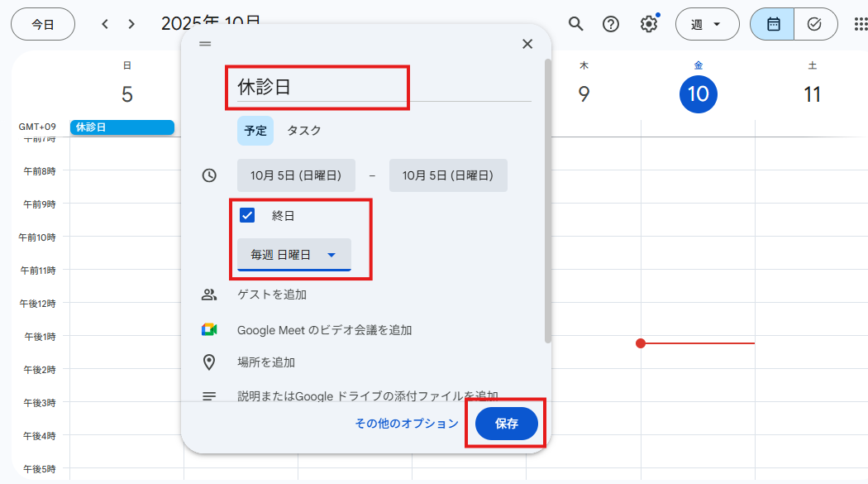This screenshot has height=484, width=868.
Task: Go to next week arrow
Action: [x=131, y=24]
